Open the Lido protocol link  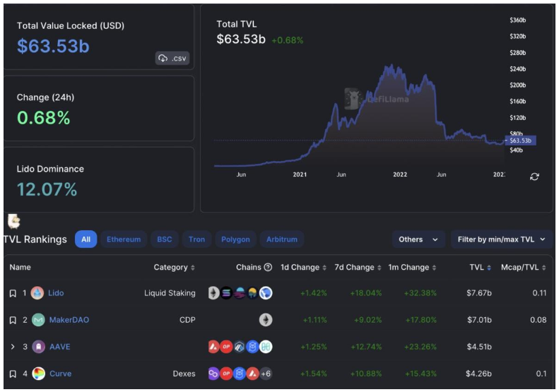click(56, 293)
